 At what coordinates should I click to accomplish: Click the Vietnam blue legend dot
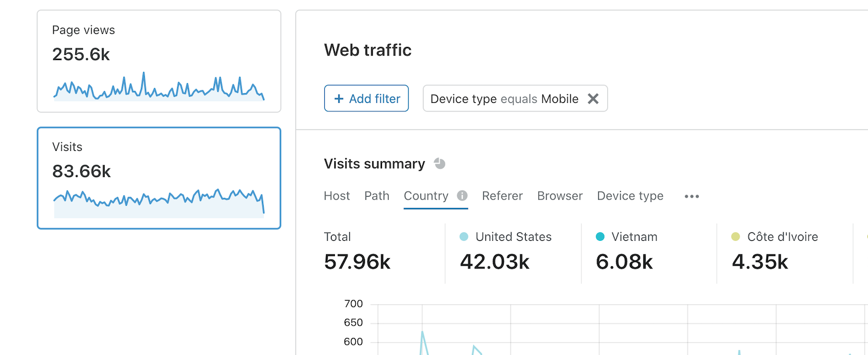pos(600,236)
